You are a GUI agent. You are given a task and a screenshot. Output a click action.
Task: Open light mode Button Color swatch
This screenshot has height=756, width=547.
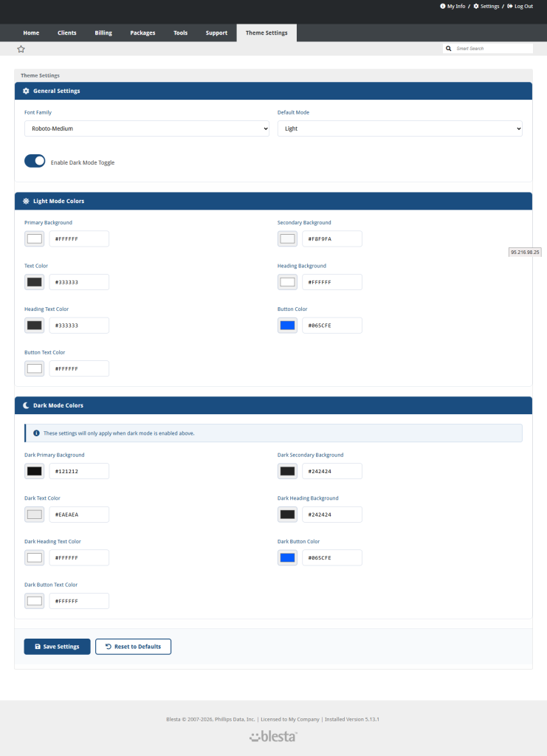click(287, 326)
